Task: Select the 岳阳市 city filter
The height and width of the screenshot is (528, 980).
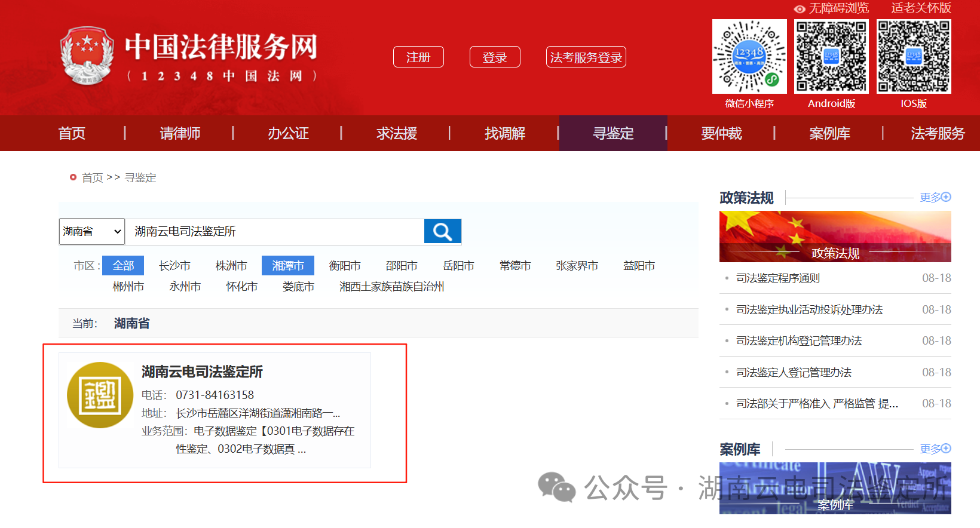Action: (458, 265)
